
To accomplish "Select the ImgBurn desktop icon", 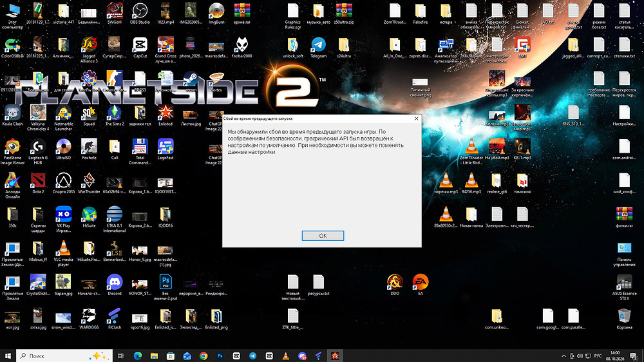I will point(216,14).
